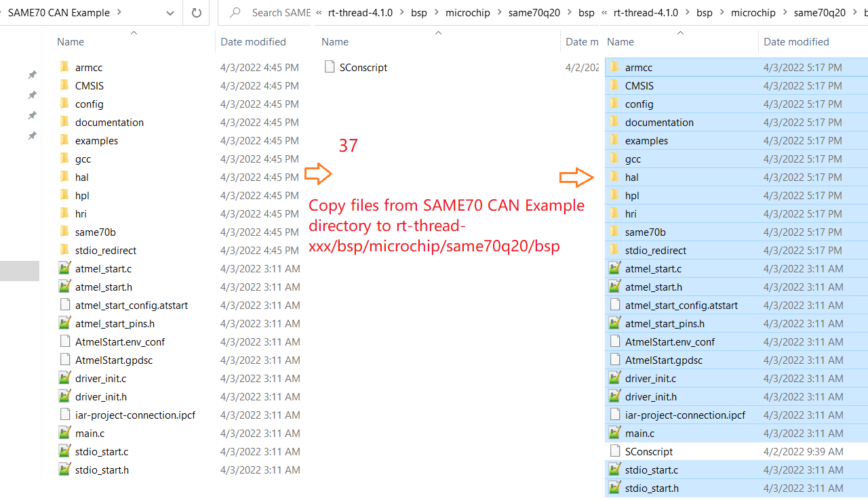Click the Name column header above the highlighted files
The height and width of the screenshot is (500, 868).
620,42
